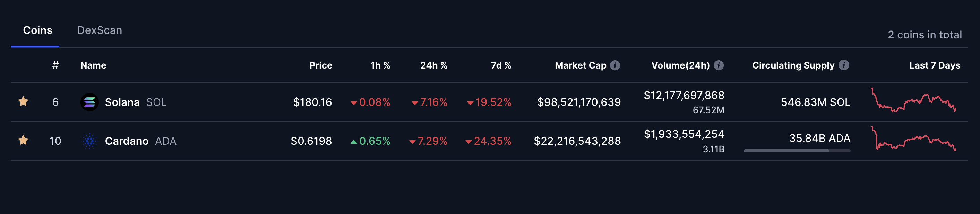The width and height of the screenshot is (980, 214).
Task: Click the Cardano coin logo
Action: coord(89,141)
